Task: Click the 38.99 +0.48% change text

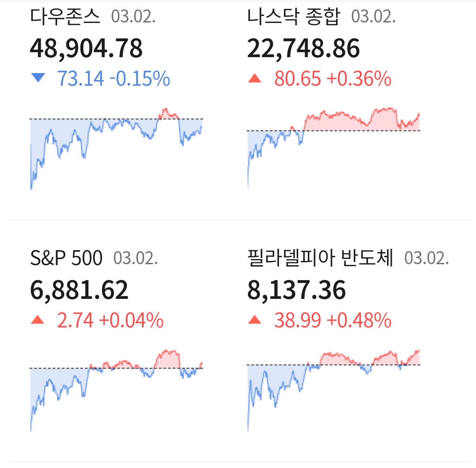Action: (332, 321)
